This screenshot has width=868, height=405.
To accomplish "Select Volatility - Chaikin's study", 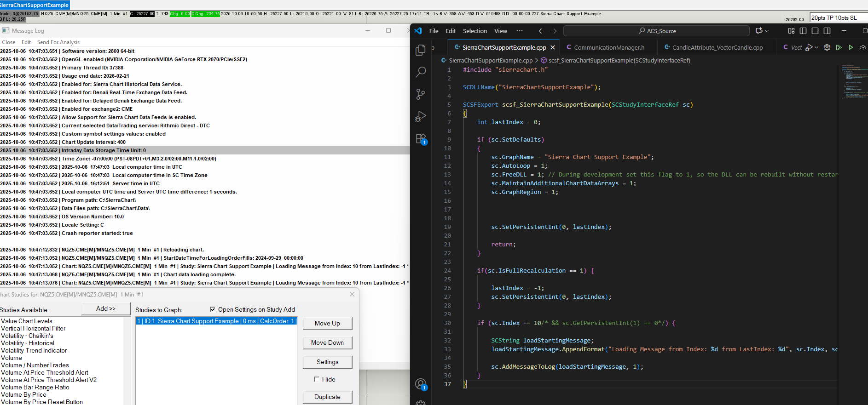I will (x=27, y=336).
